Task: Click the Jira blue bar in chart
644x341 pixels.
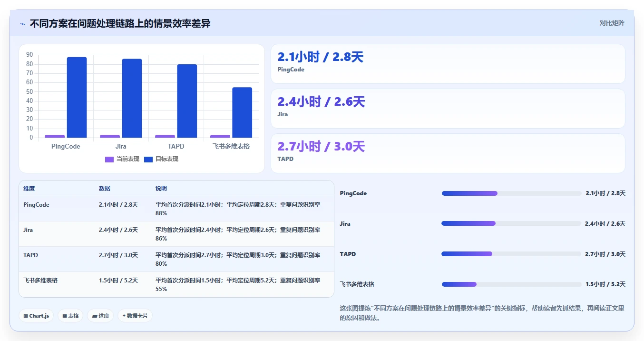Action: (x=132, y=98)
